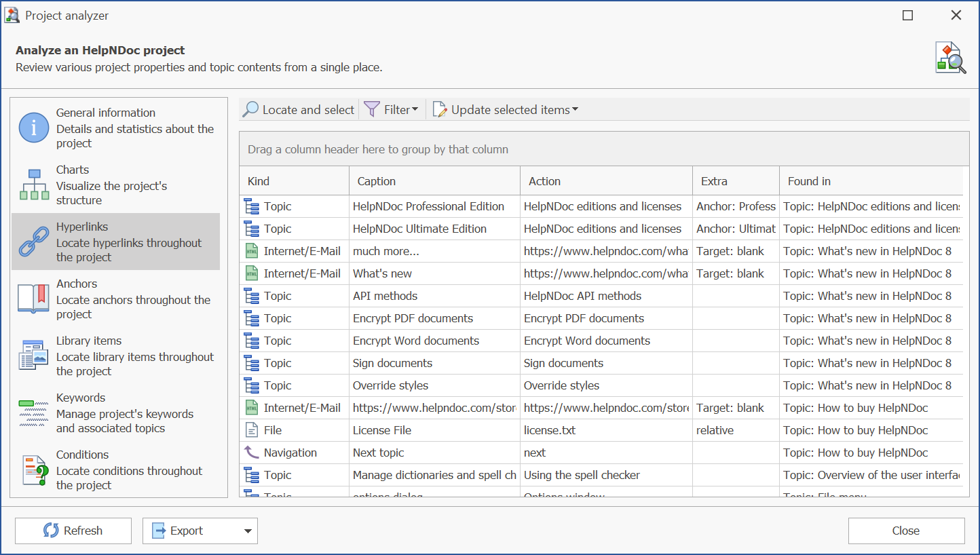This screenshot has height=555, width=980.
Task: Select the Override styles action cell
Action: 606,385
